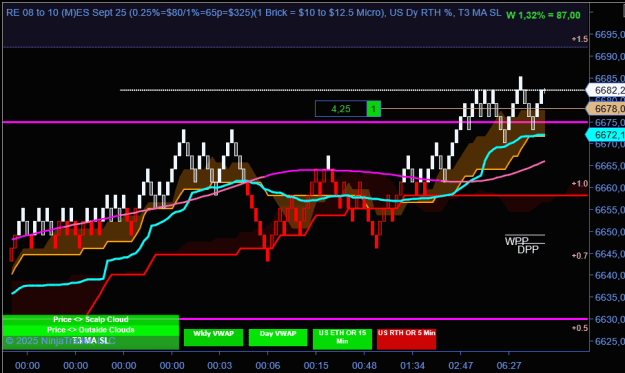
Task: Click the 00:06 time axis label
Action: pyautogui.click(x=268, y=365)
